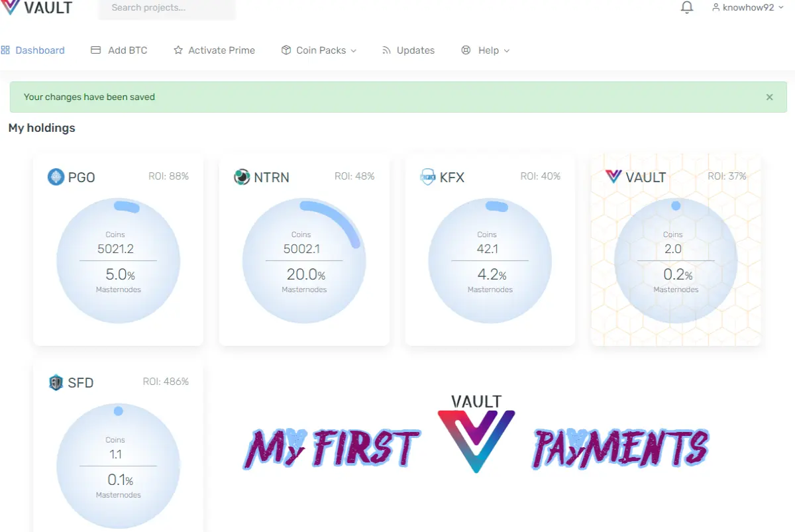Click the VAULT coin logo in holdings
This screenshot has width=795, height=532.
(x=613, y=177)
